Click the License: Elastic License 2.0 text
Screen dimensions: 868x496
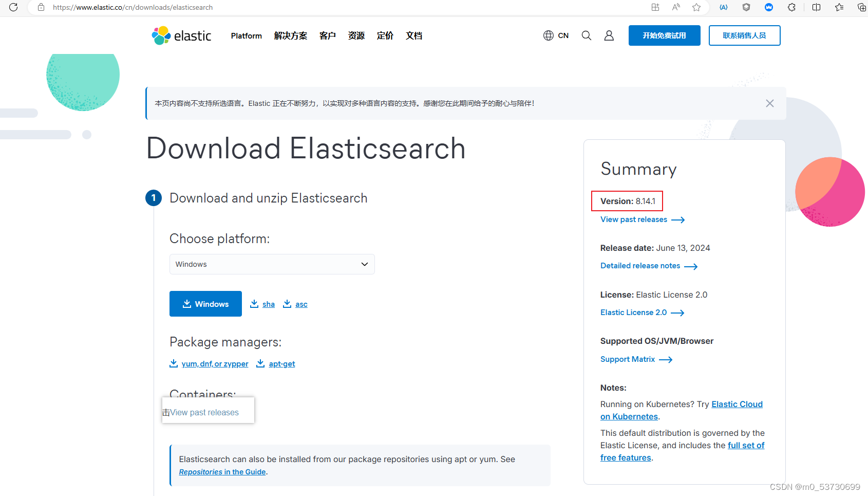coord(654,295)
